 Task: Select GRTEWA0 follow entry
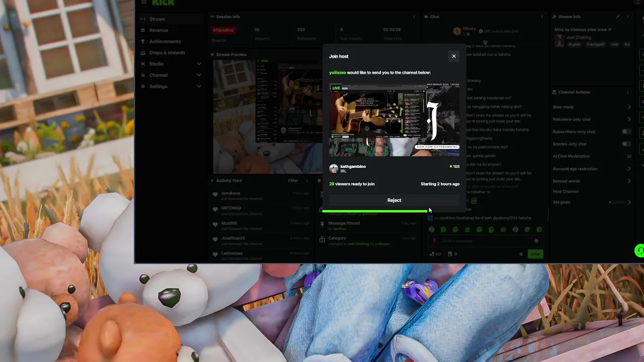(261, 211)
